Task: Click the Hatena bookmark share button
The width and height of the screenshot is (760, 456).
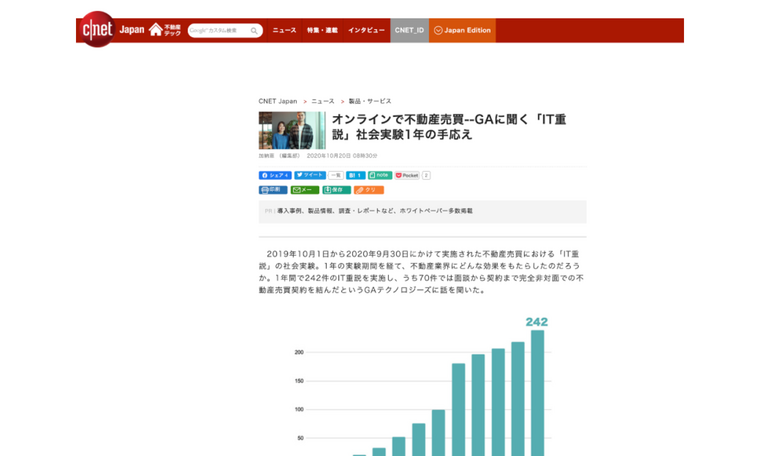Action: click(x=355, y=175)
